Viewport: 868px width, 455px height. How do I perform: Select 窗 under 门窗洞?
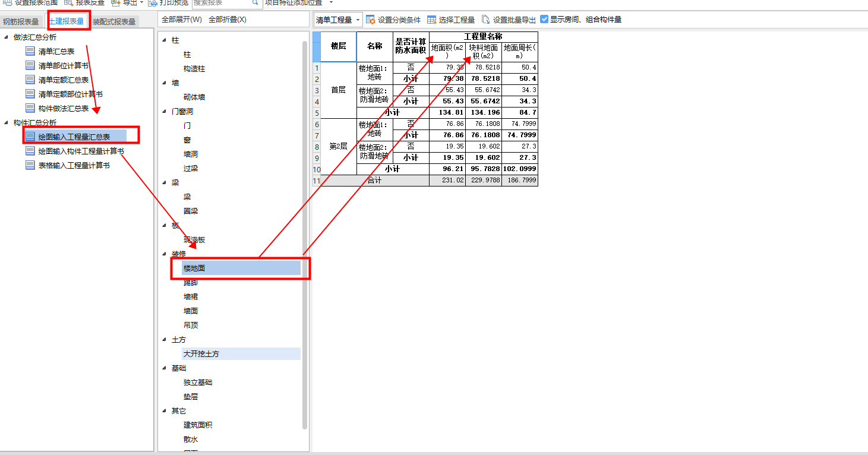click(187, 140)
